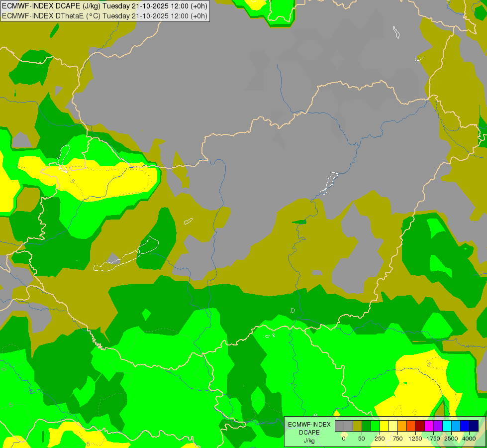Select the bright green legend swatch
This screenshot has height=448, width=487.
375,426
